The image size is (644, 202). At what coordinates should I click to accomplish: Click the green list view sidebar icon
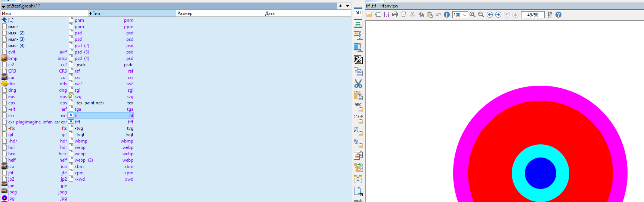point(358,24)
